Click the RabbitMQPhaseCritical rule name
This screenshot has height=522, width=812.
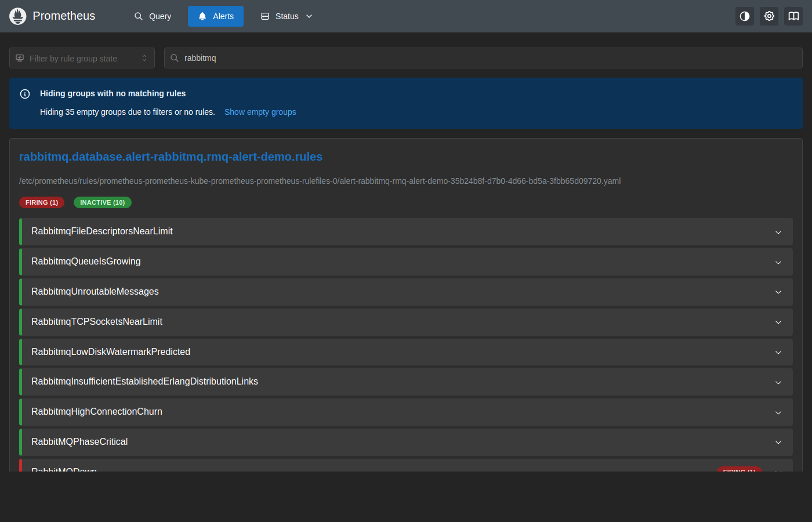point(79,442)
